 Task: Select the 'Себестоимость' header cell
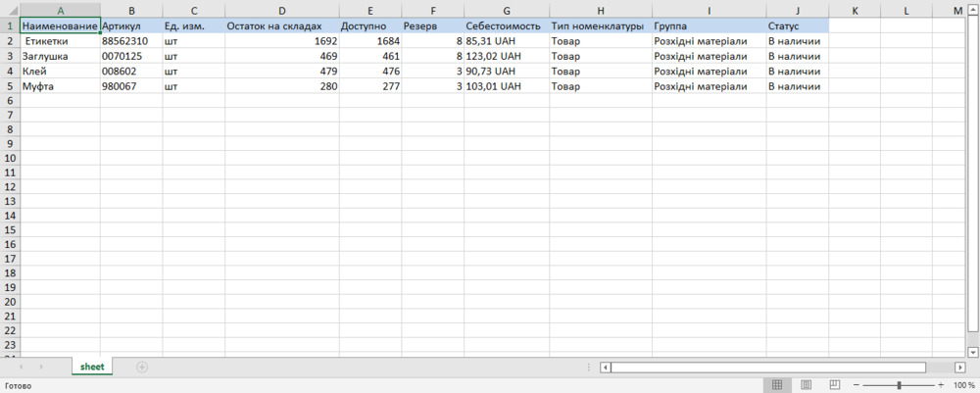click(x=506, y=25)
